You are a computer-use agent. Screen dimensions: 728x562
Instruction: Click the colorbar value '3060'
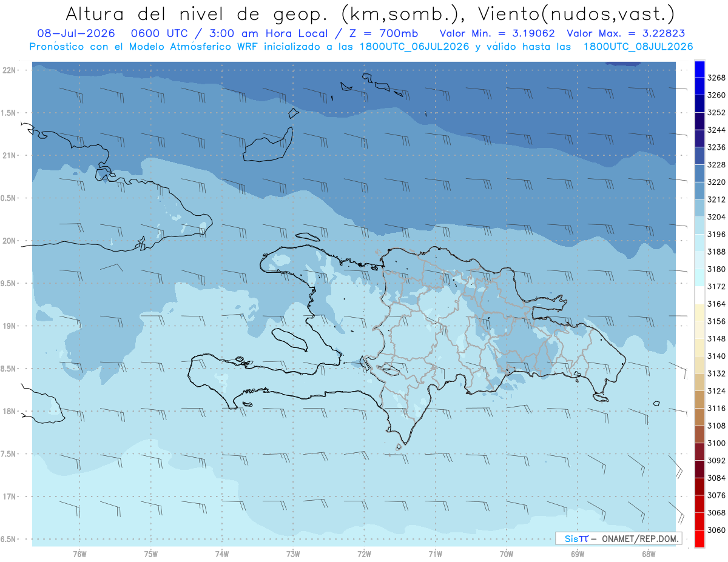tap(716, 530)
